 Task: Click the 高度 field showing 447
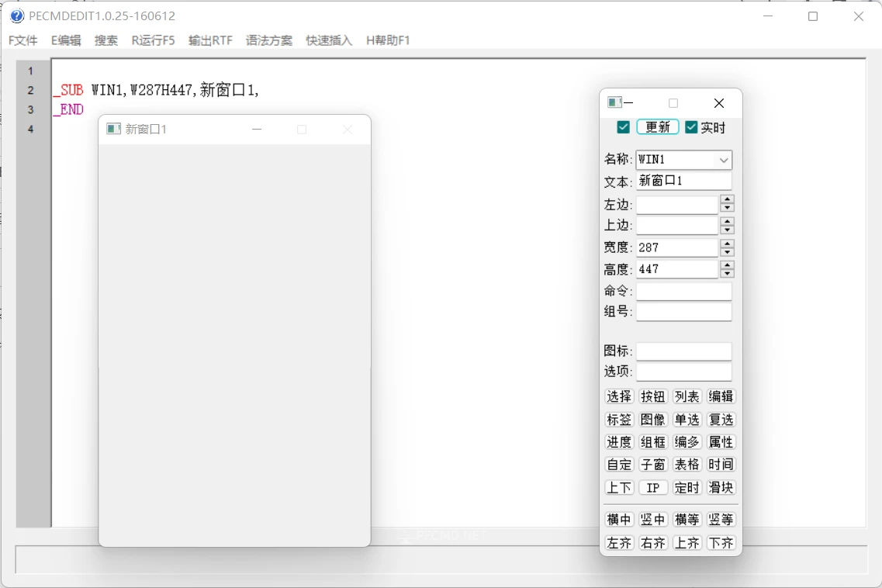click(x=677, y=269)
